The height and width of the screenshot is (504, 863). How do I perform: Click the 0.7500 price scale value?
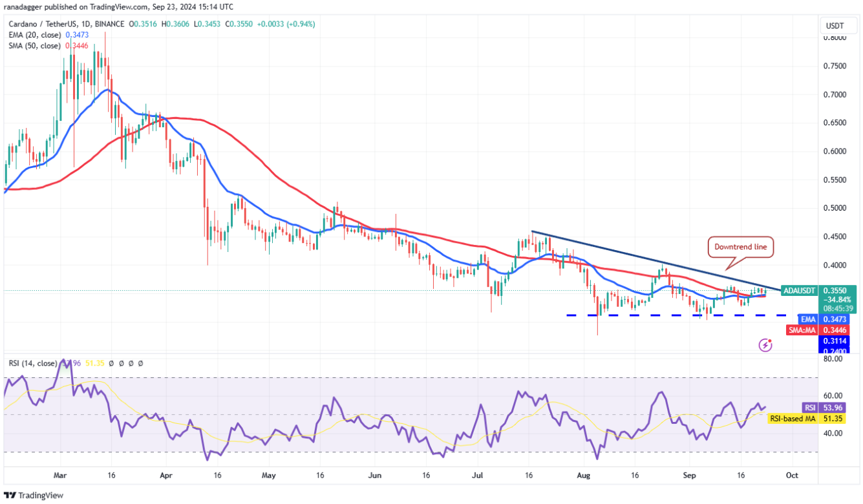[x=835, y=66]
